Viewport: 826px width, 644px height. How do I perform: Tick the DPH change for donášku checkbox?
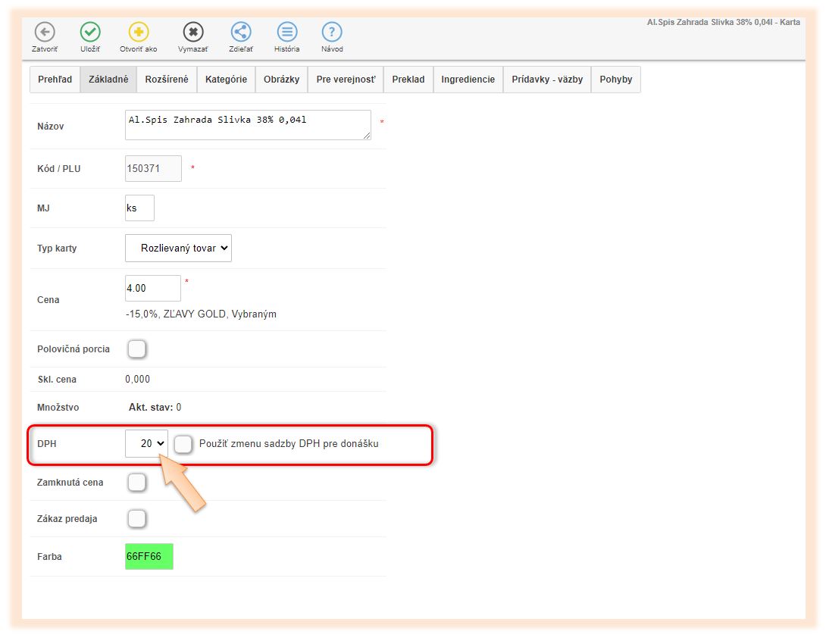coord(183,444)
